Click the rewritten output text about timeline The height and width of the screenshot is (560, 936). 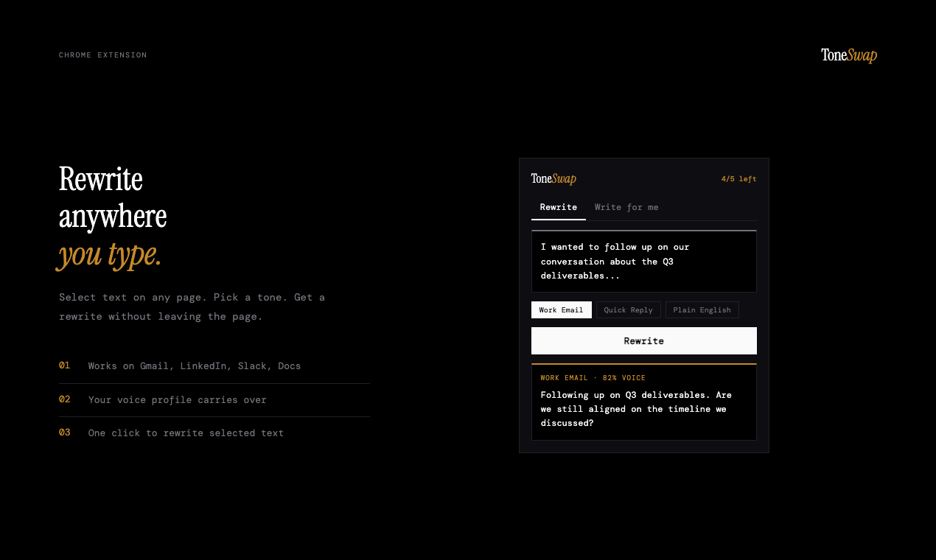[636, 409]
